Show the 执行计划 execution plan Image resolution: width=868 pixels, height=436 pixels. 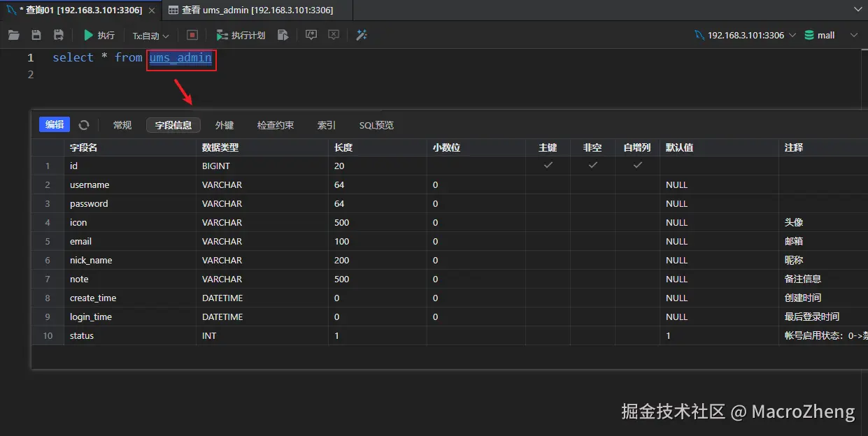point(241,35)
